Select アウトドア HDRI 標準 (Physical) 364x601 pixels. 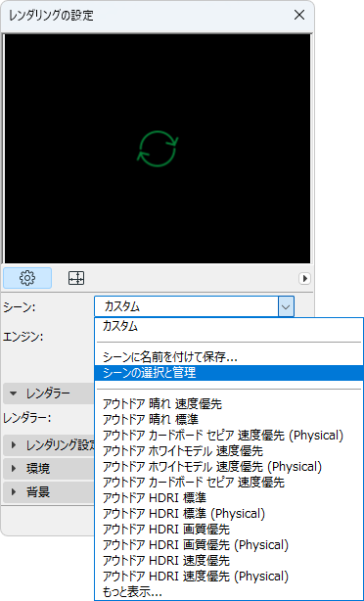229,514
